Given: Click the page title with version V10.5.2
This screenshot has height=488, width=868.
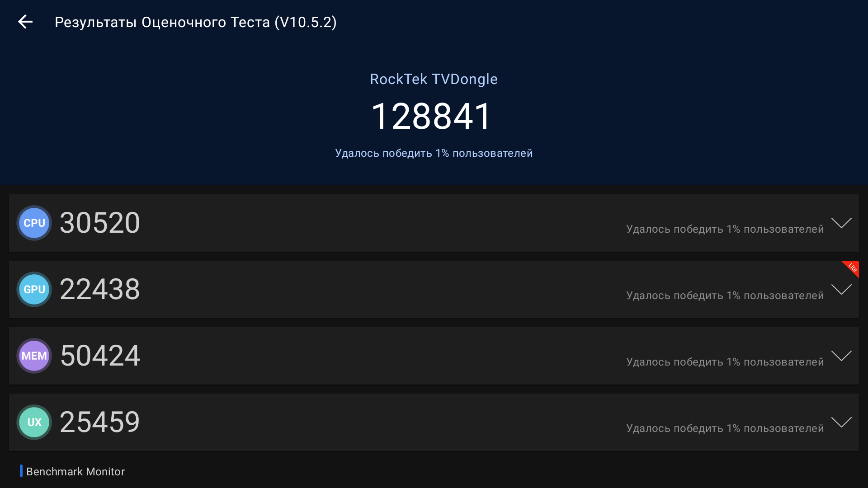Looking at the screenshot, I should pyautogui.click(x=195, y=22).
